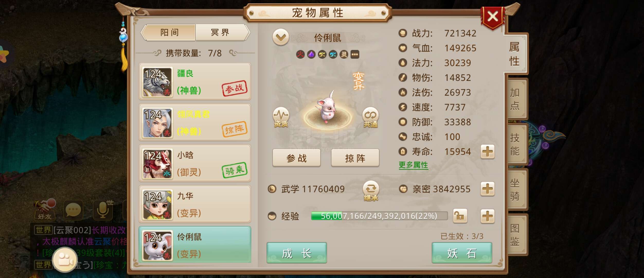Tap the 继承 inherit icon
Screen dimensions: 644x278
(x=371, y=191)
